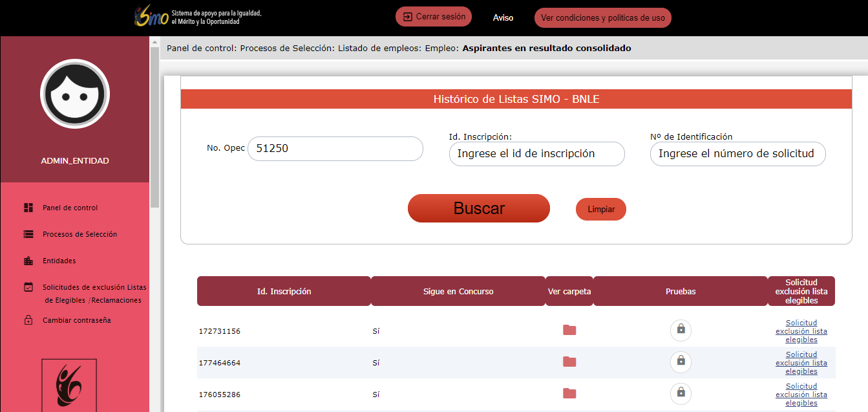Click lock icon for inscription 177464664
868x412 pixels.
[x=681, y=362]
